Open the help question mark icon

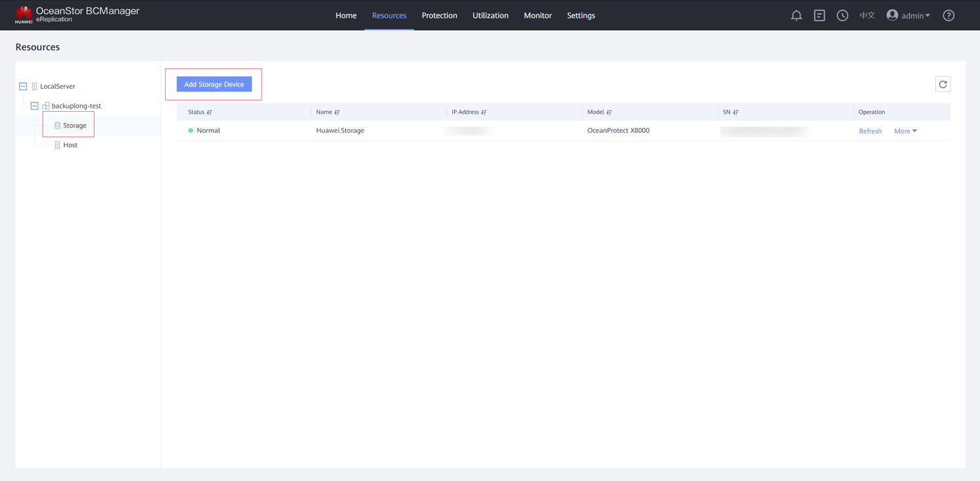[948, 15]
